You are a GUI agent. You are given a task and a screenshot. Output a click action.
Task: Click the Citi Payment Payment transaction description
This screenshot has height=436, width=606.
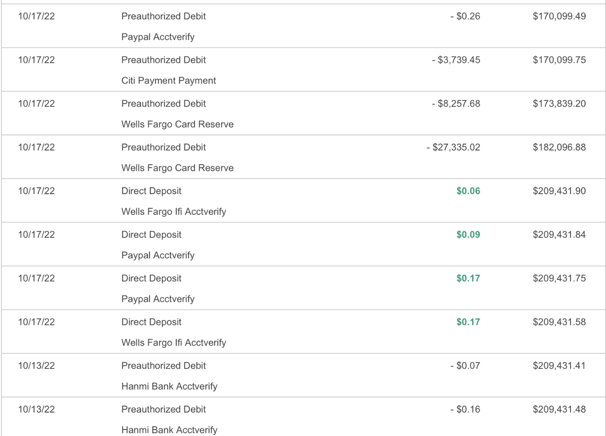pos(168,81)
